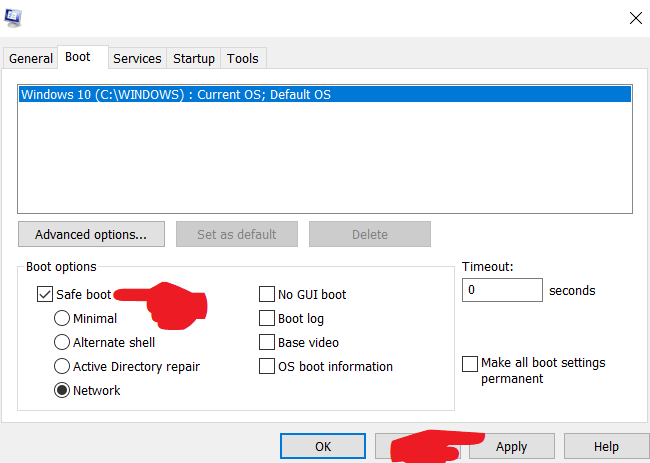Click the System Configuration title bar icon
The image size is (650, 463).
13,18
